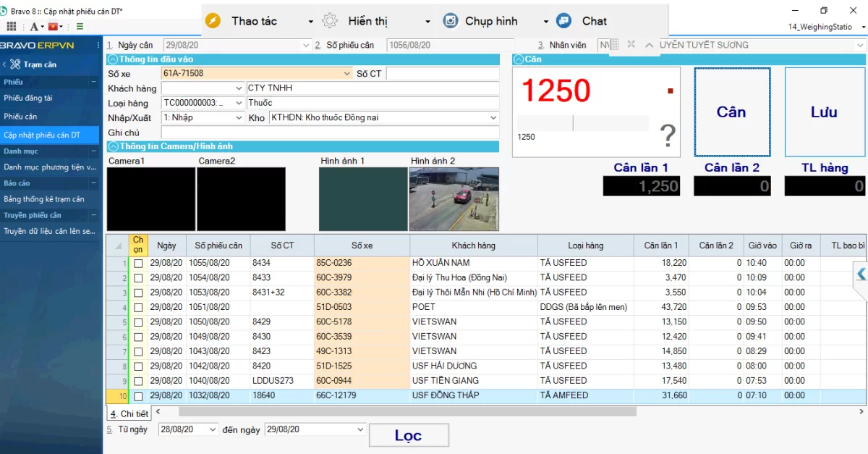Image resolution: width=868 pixels, height=454 pixels.
Task: Tick the checkbox for row 1 HỒ XUÂN NAM
Action: pyautogui.click(x=138, y=264)
